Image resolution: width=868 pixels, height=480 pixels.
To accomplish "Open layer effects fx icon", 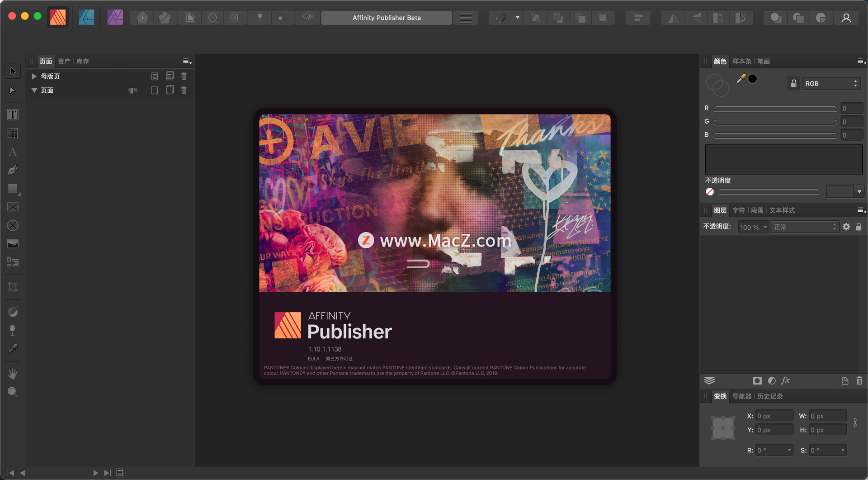I will click(x=786, y=380).
